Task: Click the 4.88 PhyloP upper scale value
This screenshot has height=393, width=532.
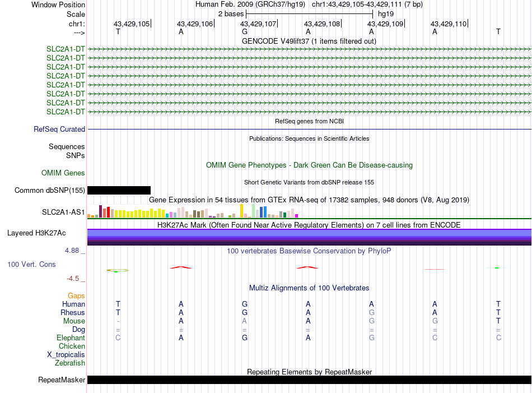Action: coord(72,251)
